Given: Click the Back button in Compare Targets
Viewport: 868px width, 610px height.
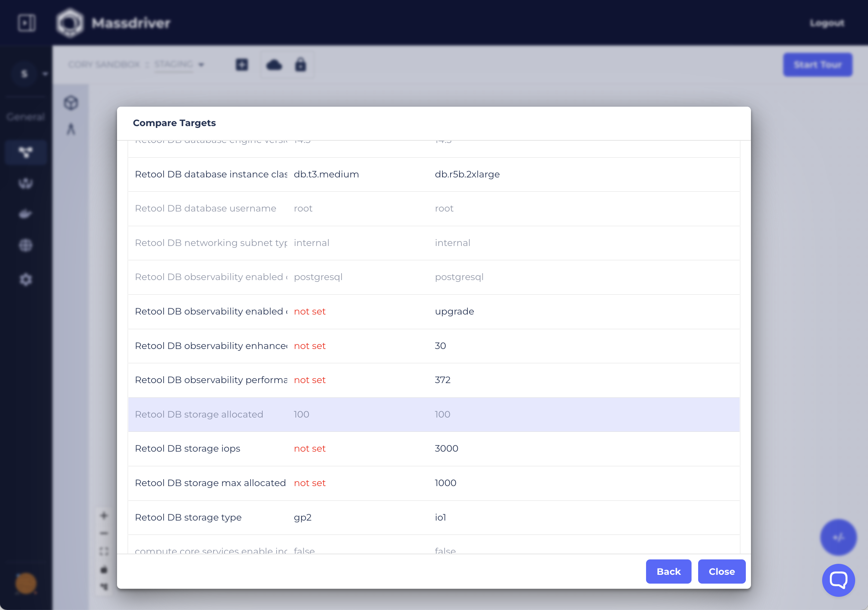Looking at the screenshot, I should click(x=668, y=571).
